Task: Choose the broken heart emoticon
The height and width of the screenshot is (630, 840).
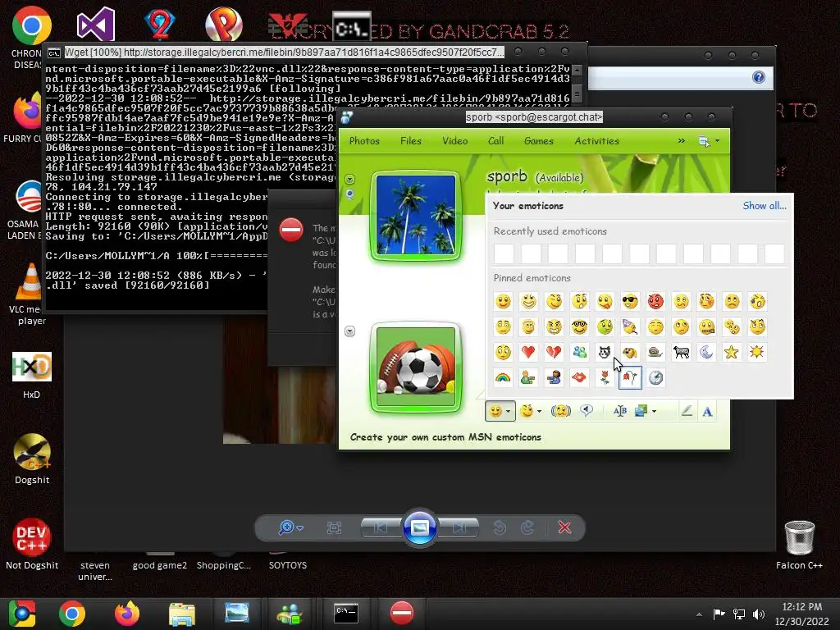Action: [554, 352]
